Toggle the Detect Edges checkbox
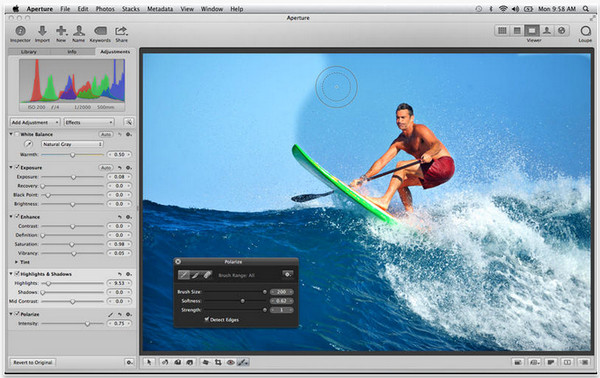 (207, 319)
